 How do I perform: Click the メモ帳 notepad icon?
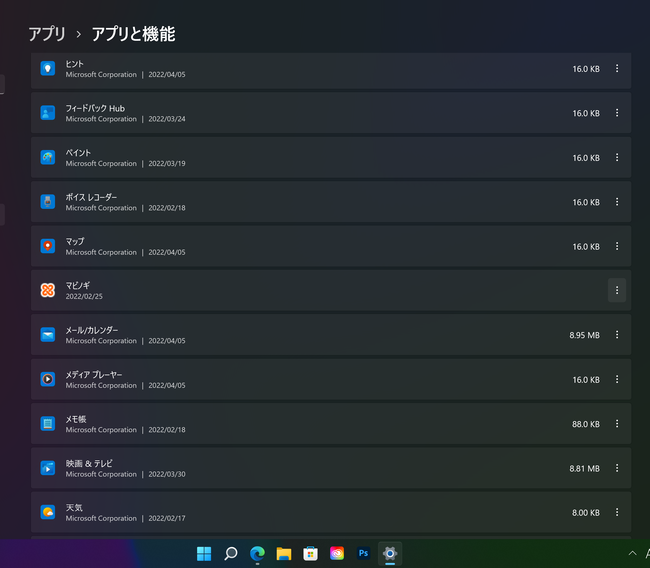click(x=48, y=423)
